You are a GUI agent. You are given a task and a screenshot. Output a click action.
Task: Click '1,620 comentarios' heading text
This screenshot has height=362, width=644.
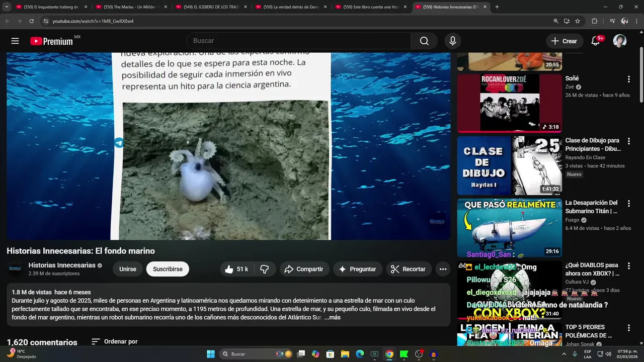[42, 342]
